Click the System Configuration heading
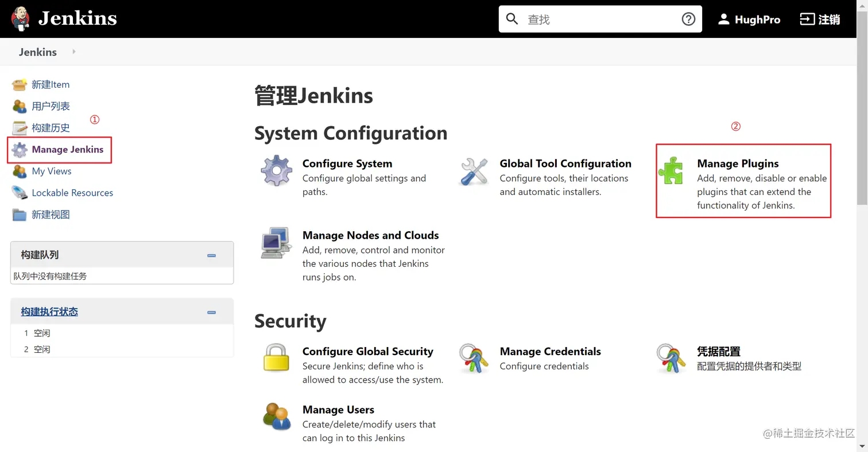Viewport: 868px width, 452px height. (351, 133)
